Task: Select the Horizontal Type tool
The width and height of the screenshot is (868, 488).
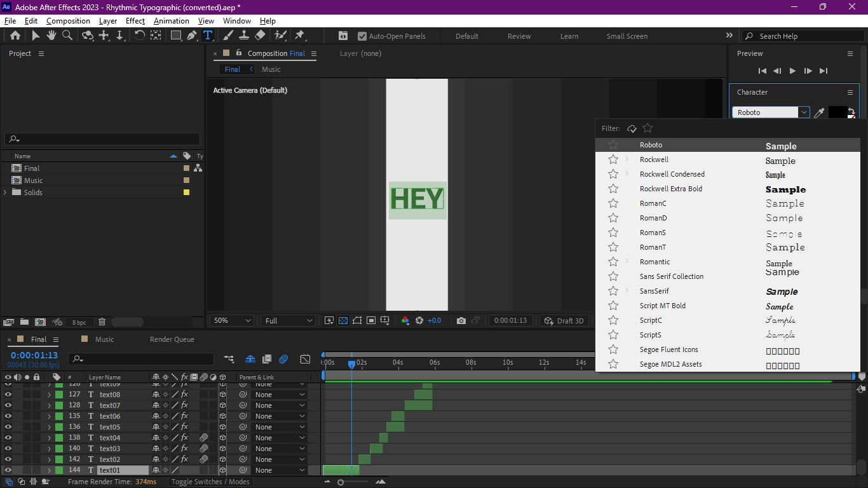Action: [208, 36]
